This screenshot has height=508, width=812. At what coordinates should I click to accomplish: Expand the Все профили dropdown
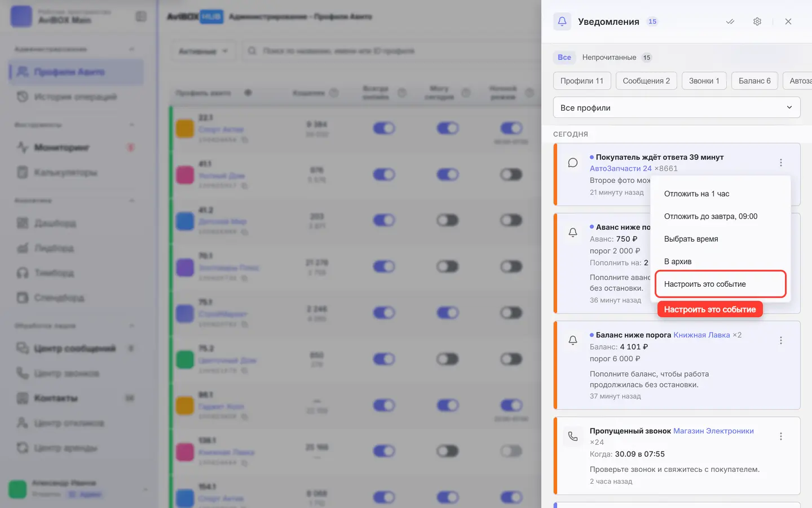677,107
